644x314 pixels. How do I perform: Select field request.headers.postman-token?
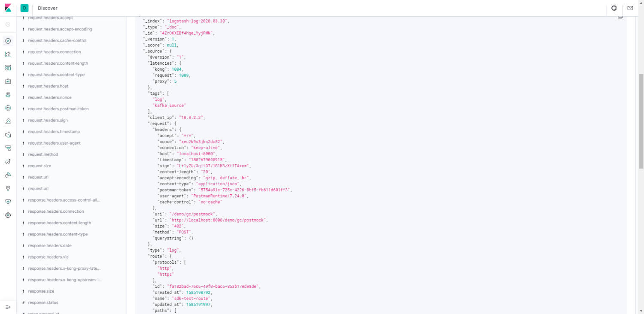coord(58,109)
